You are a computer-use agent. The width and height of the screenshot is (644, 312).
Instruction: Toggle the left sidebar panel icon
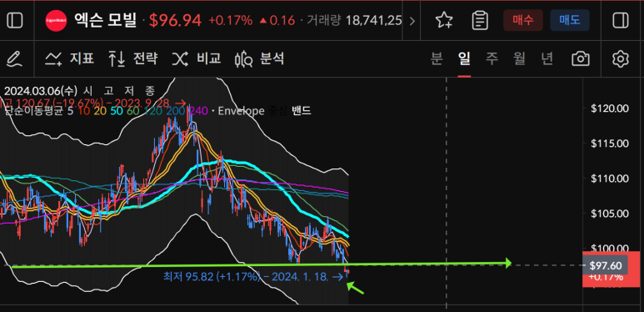click(x=15, y=20)
